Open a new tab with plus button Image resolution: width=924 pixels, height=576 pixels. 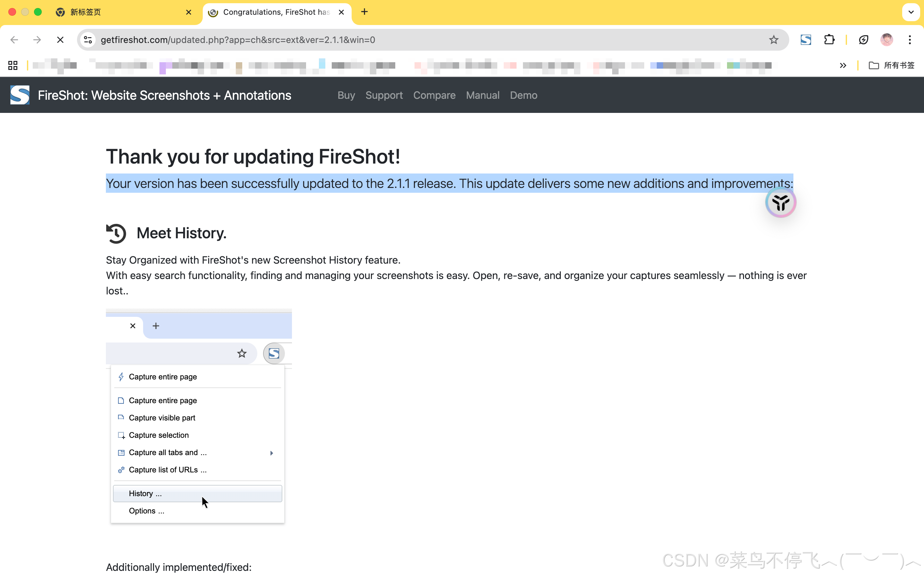[x=364, y=12]
